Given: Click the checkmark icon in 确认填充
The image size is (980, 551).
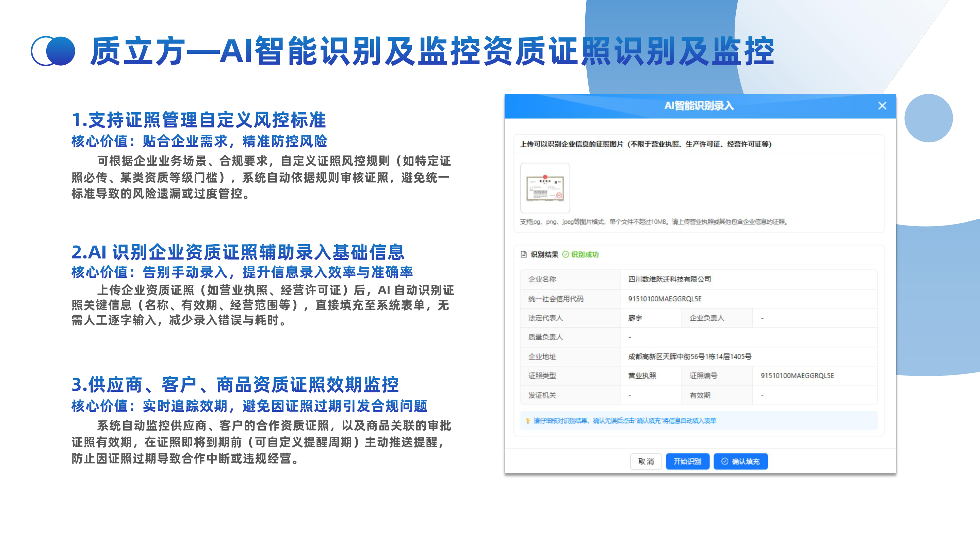Looking at the screenshot, I should pos(725,461).
